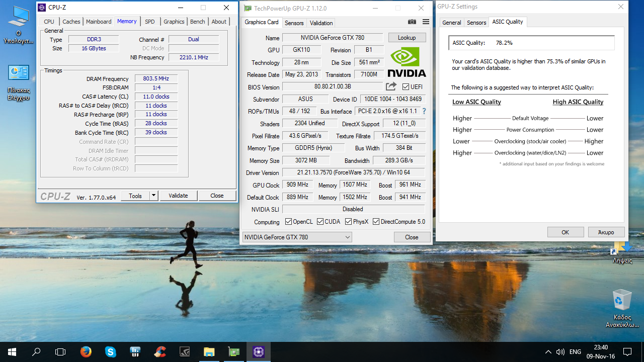This screenshot has height=362, width=644.
Task: Click the Άκυρο cancel button
Action: coord(606,232)
